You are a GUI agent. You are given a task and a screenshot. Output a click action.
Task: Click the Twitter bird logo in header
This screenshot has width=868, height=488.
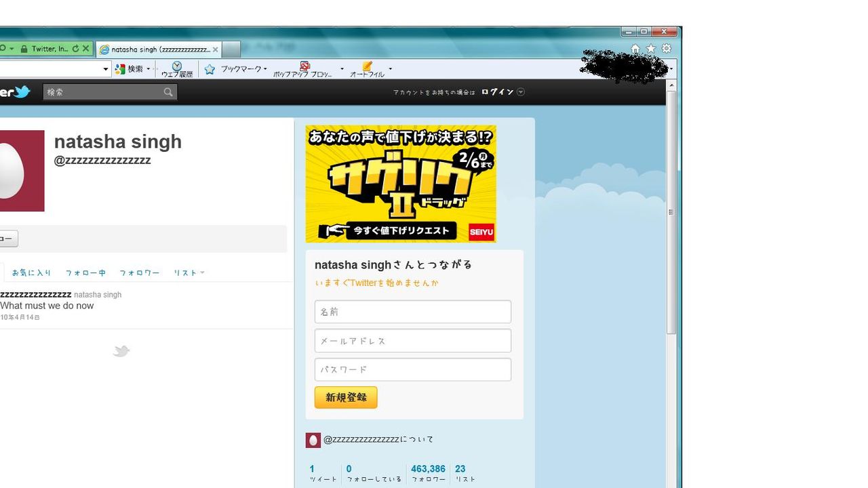22,92
